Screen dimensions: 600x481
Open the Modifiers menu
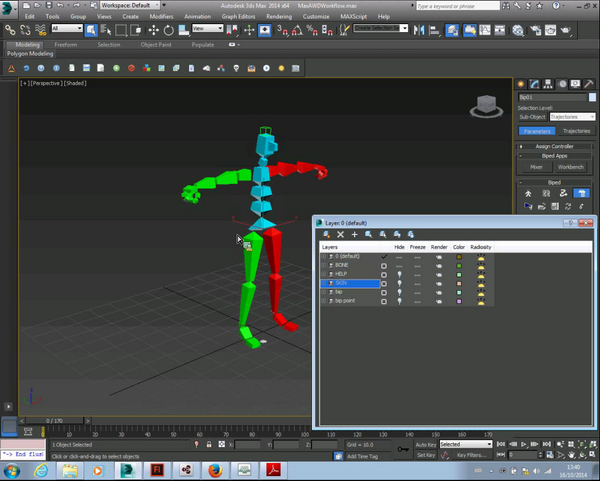(x=161, y=16)
